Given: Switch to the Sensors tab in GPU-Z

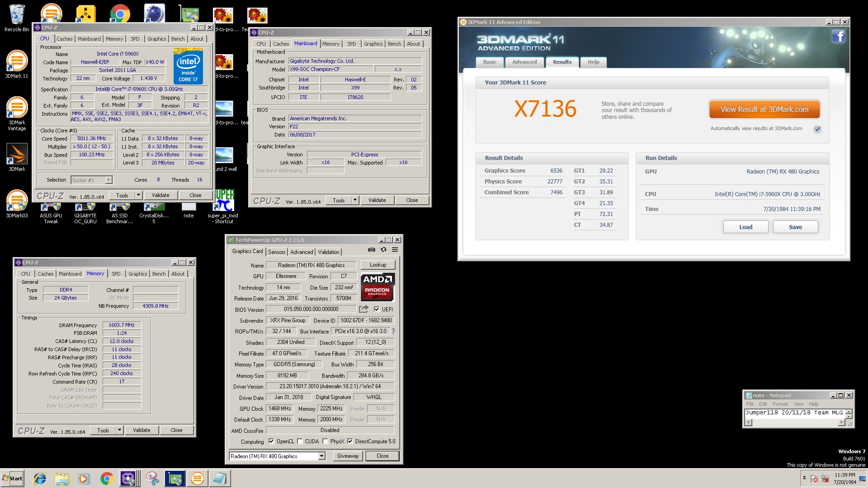Looking at the screenshot, I should (x=277, y=252).
